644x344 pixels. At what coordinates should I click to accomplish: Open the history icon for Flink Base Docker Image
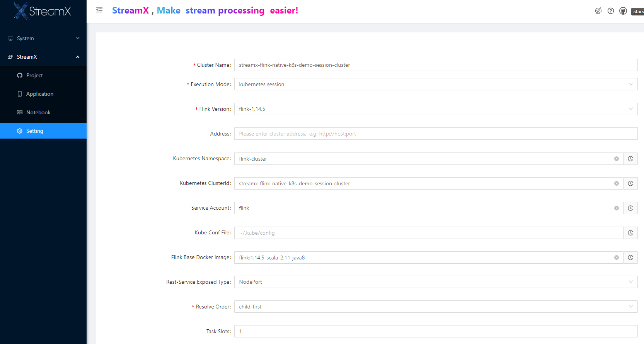630,258
